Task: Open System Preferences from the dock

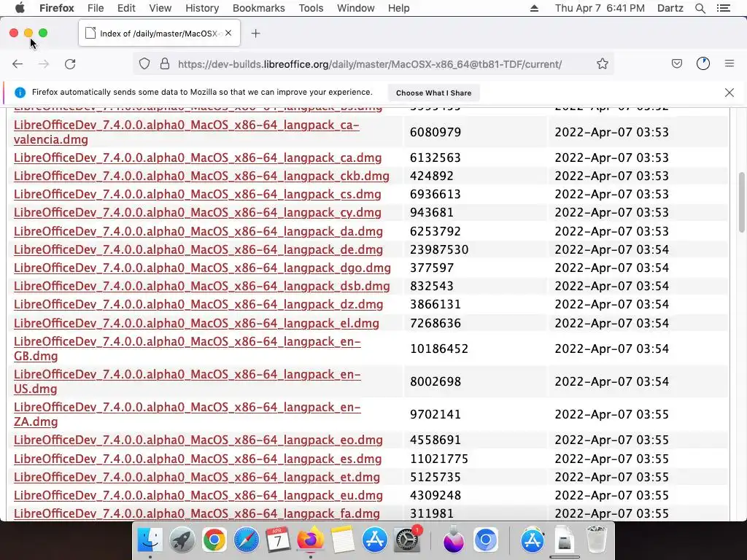Action: 406,540
